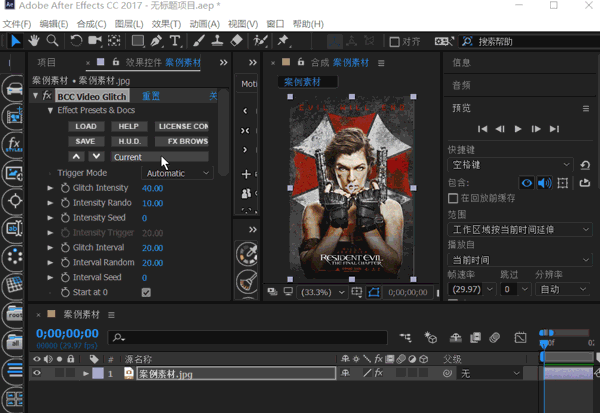Click the Draft 3D icon in timeline

431,338
